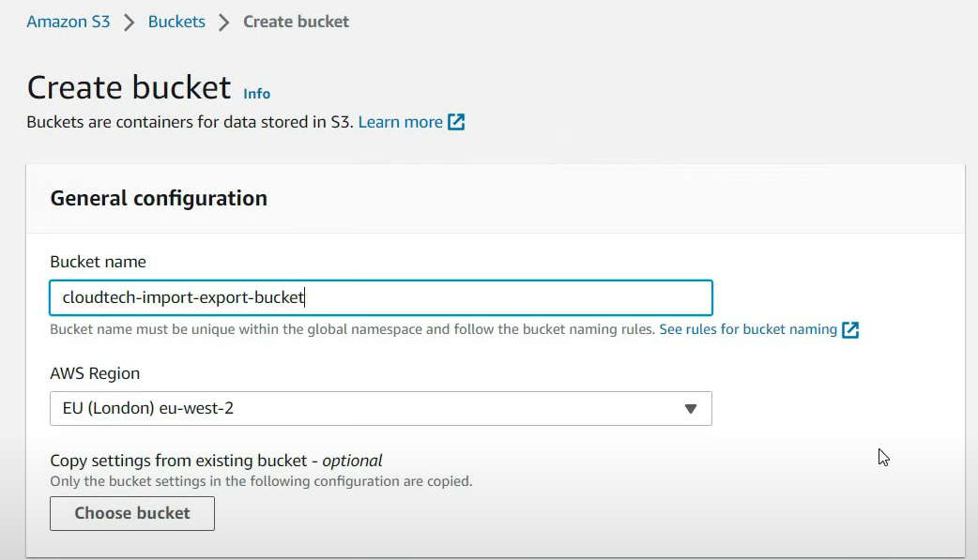The height and width of the screenshot is (560, 978).
Task: Click the General configuration heading
Action: [x=159, y=198]
